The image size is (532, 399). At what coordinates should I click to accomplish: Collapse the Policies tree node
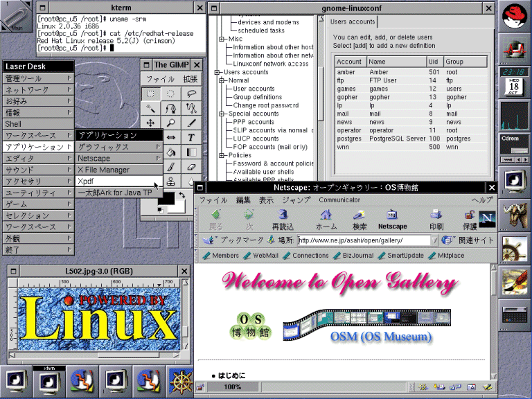click(222, 155)
